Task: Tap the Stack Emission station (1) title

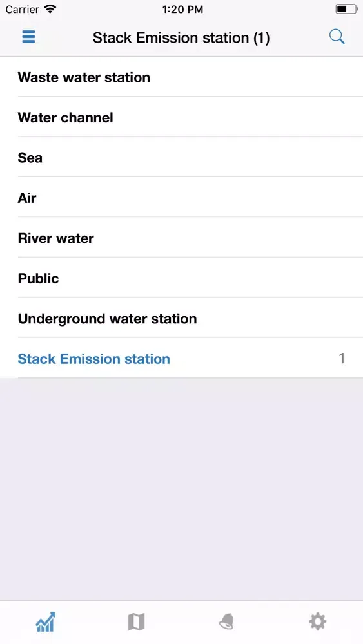Action: (x=181, y=38)
